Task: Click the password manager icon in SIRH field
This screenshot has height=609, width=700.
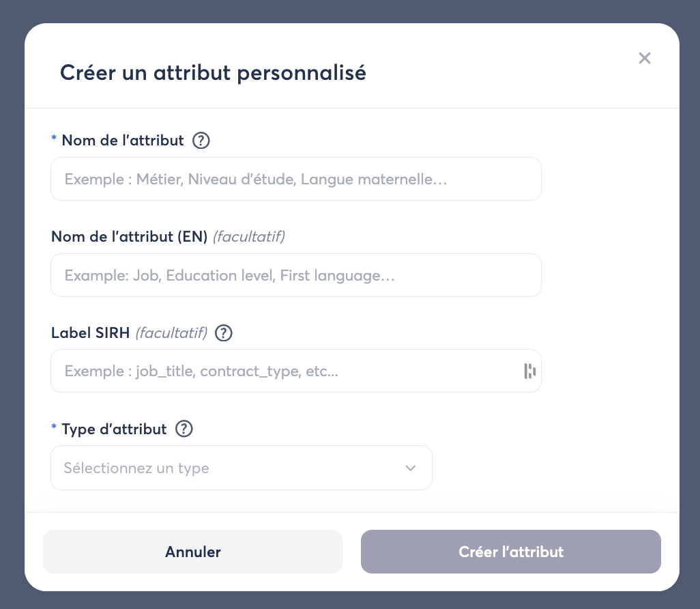Action: click(529, 371)
